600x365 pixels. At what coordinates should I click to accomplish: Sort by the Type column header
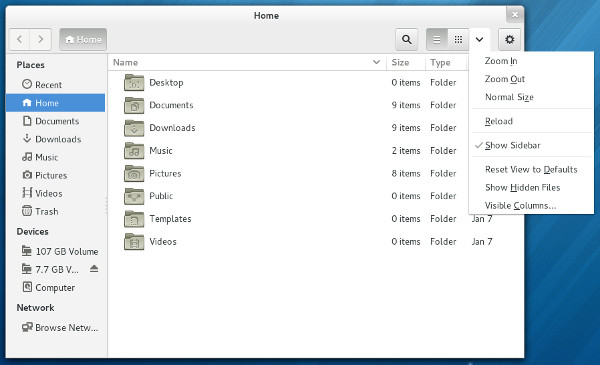(446, 62)
